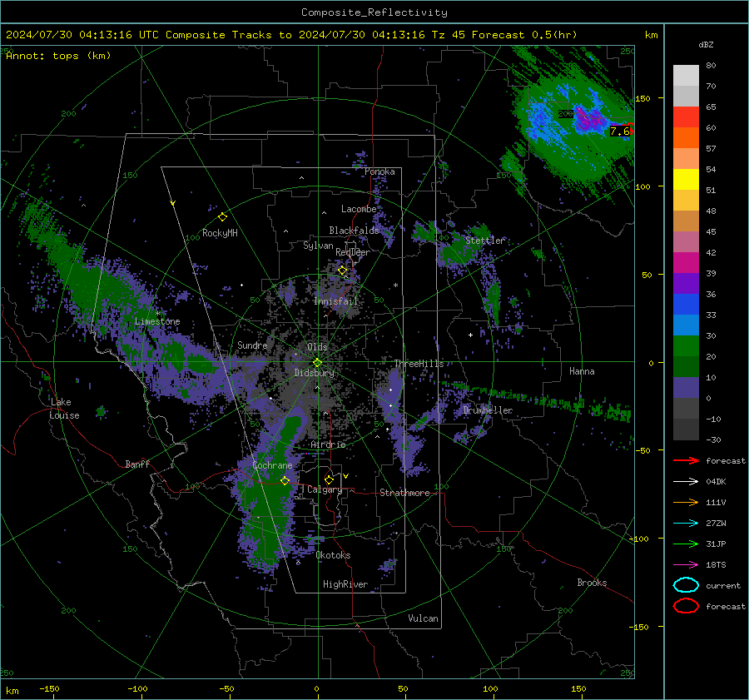
Task: Click the ThreeHills city label
Action: point(419,364)
